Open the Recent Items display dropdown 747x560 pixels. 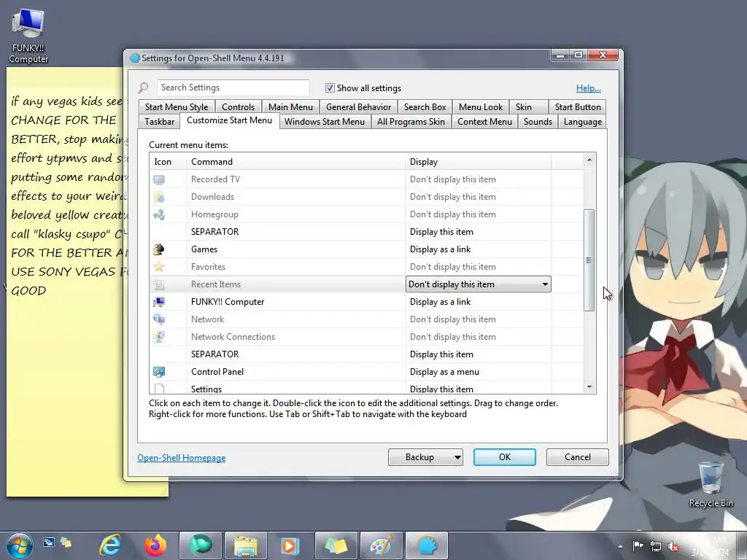tap(479, 284)
